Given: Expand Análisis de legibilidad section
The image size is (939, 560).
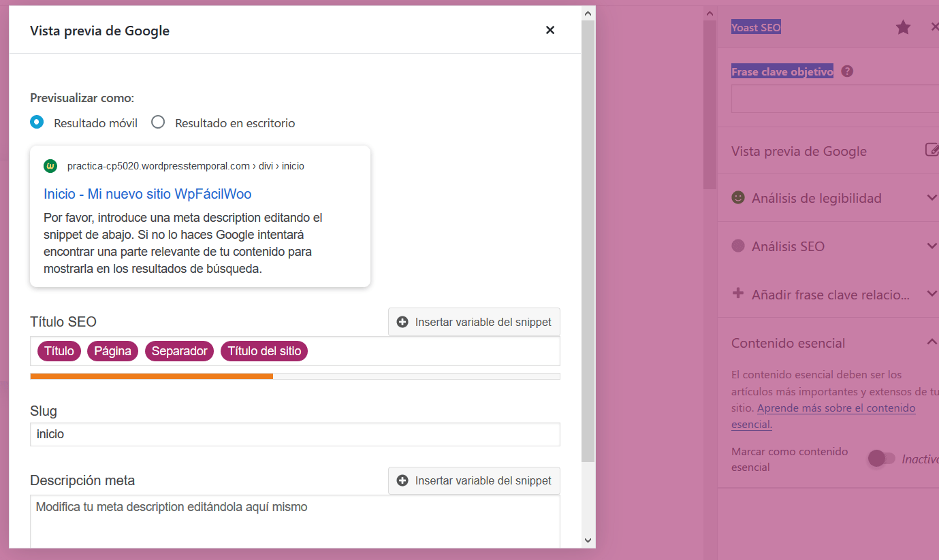Looking at the screenshot, I should (x=828, y=198).
